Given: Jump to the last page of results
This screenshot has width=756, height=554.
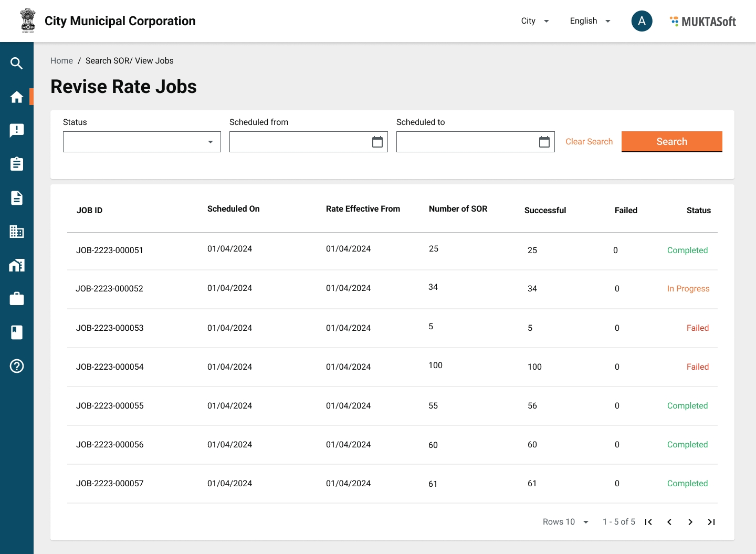Looking at the screenshot, I should 711,522.
